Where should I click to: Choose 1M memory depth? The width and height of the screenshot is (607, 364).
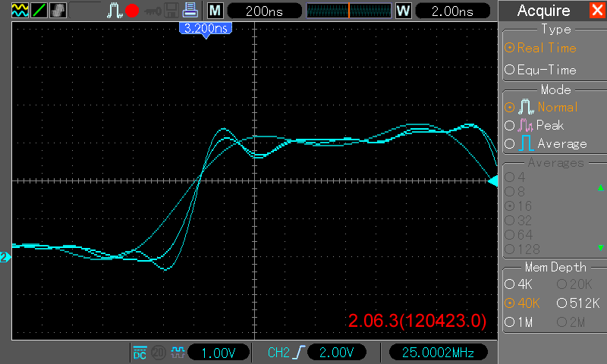pos(519,322)
